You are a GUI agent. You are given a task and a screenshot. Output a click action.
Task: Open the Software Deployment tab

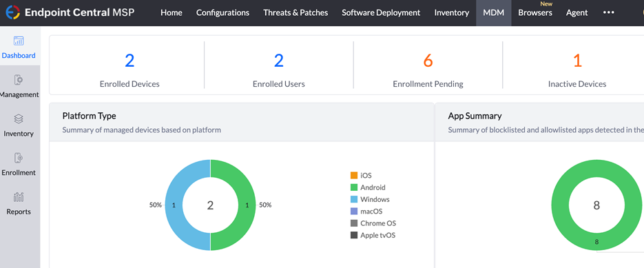click(x=381, y=12)
